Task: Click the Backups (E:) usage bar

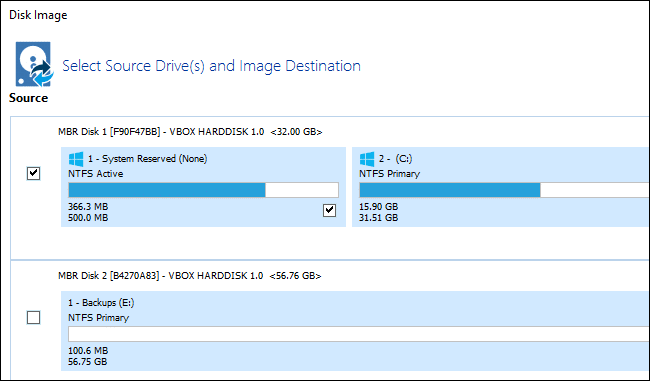Action: click(x=359, y=334)
